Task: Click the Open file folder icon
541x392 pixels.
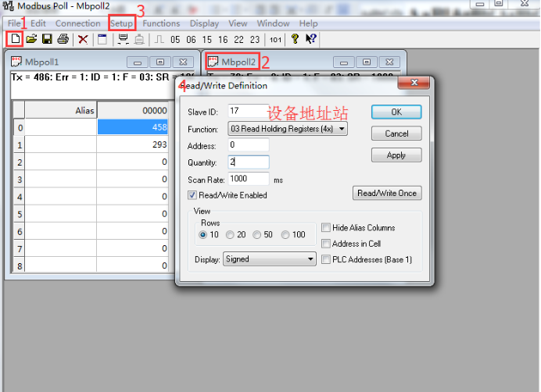Action: coord(31,39)
